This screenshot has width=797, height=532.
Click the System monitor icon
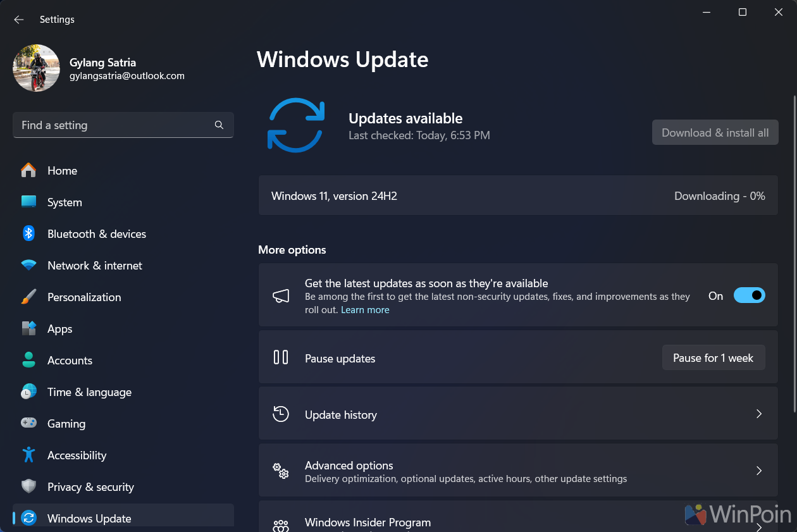click(28, 202)
